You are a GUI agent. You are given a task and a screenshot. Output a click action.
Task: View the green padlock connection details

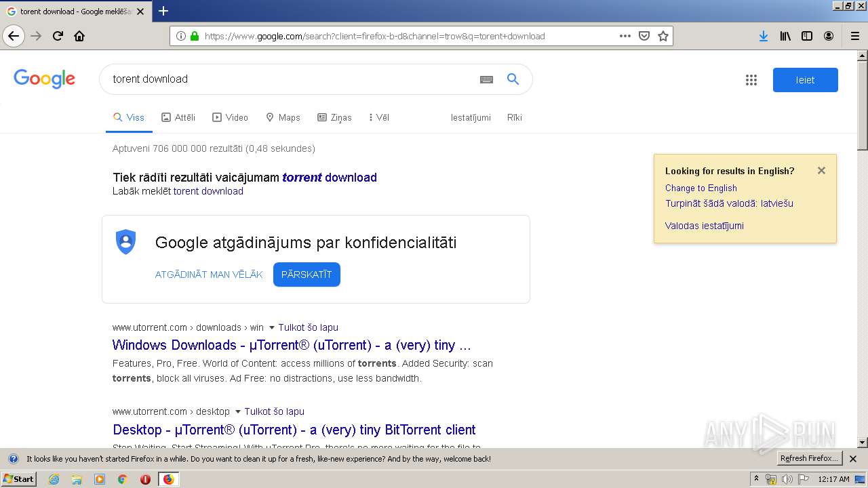[195, 36]
